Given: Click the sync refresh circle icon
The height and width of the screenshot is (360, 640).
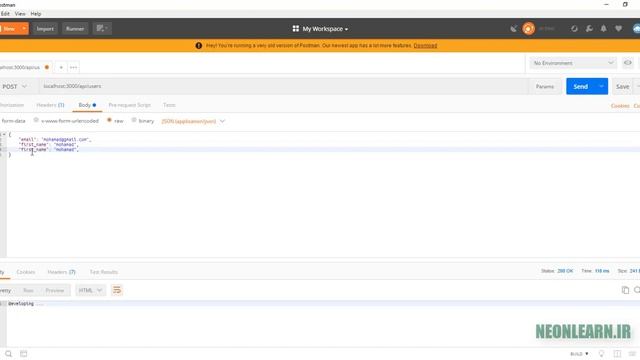Looking at the screenshot, I should (x=574, y=29).
